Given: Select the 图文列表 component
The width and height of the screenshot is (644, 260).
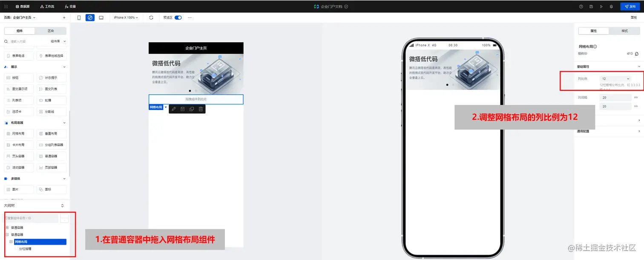Looking at the screenshot, I should pyautogui.click(x=52, y=89).
